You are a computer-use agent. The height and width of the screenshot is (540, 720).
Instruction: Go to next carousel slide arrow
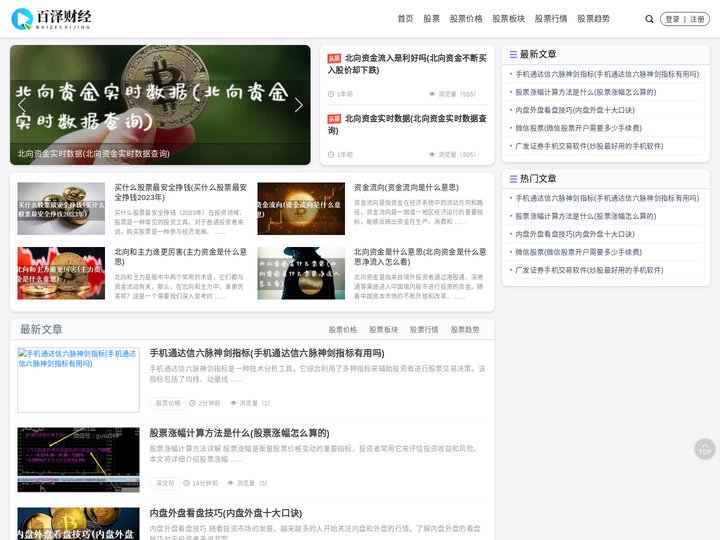point(298,105)
